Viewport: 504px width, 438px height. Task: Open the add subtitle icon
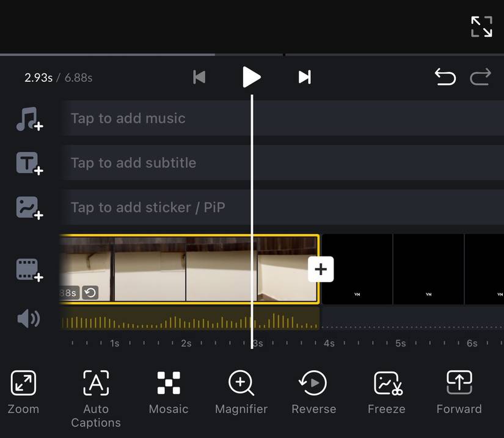[x=28, y=163]
